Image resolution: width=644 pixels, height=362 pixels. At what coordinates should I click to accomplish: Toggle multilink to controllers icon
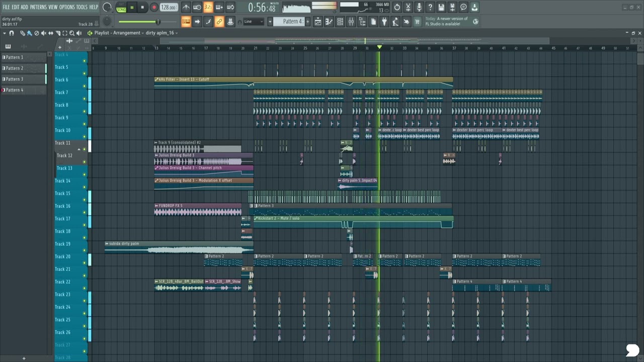point(219,21)
